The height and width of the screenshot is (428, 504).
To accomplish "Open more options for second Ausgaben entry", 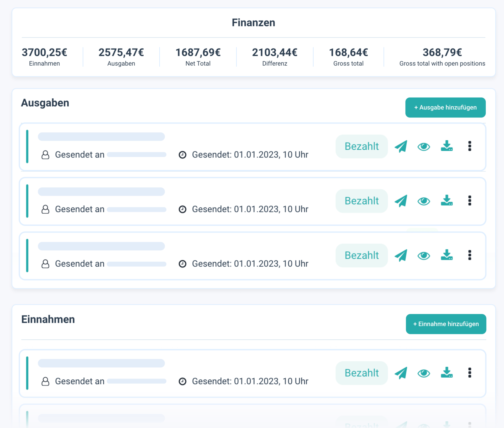I will [470, 201].
